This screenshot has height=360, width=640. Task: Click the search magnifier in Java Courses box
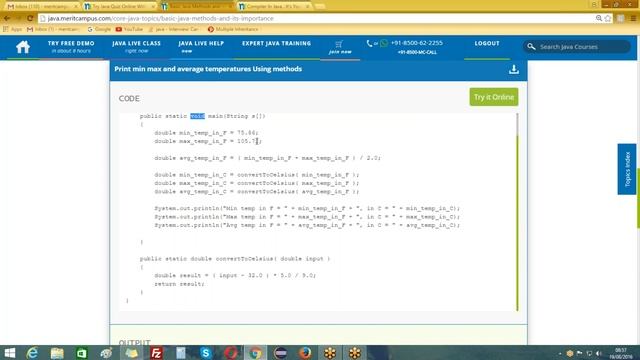531,47
